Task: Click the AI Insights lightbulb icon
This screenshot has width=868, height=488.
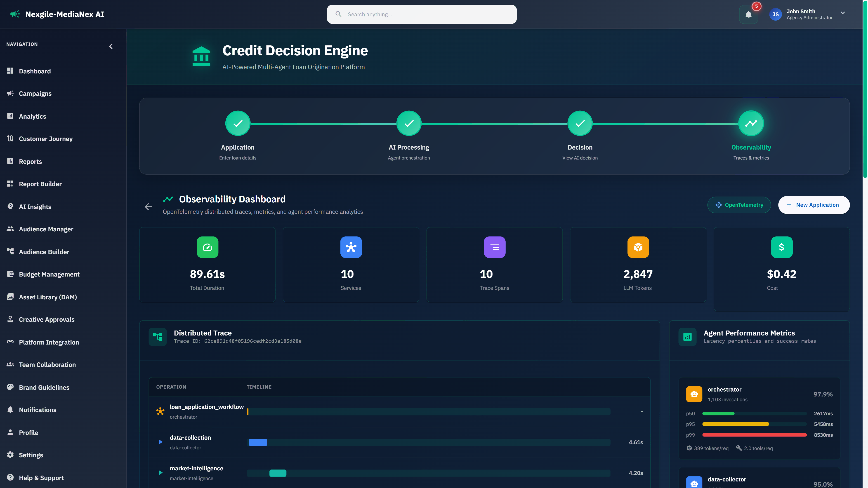Action: click(x=10, y=206)
